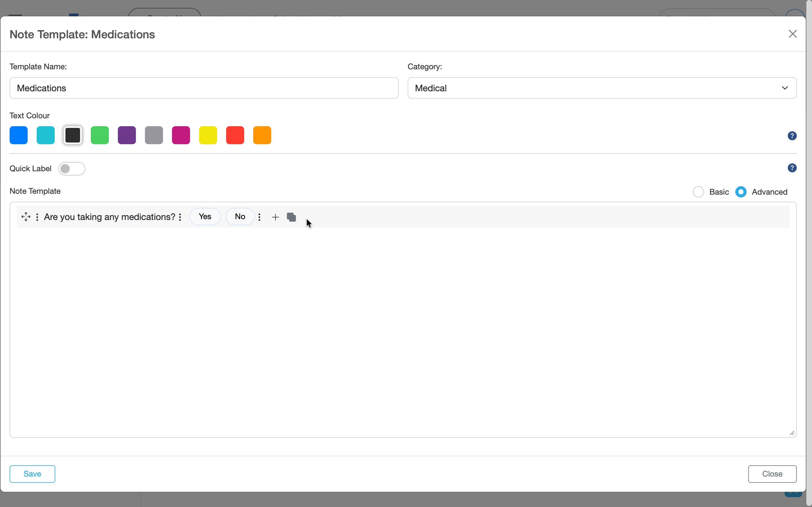Select the blue text colour swatch
812x507 pixels.
(18, 135)
